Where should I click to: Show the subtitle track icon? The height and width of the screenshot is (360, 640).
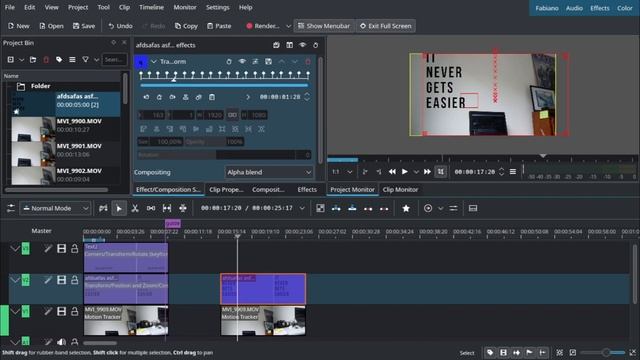click(x=473, y=208)
